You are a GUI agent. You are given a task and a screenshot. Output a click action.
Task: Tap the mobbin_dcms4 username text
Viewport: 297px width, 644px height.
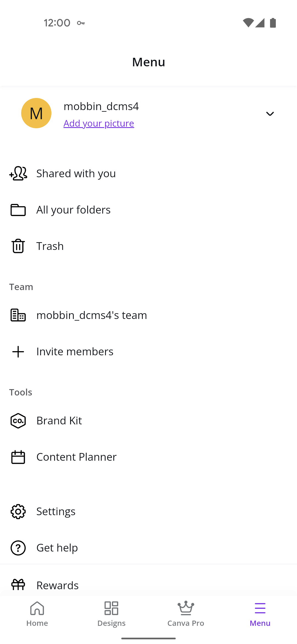(x=101, y=106)
